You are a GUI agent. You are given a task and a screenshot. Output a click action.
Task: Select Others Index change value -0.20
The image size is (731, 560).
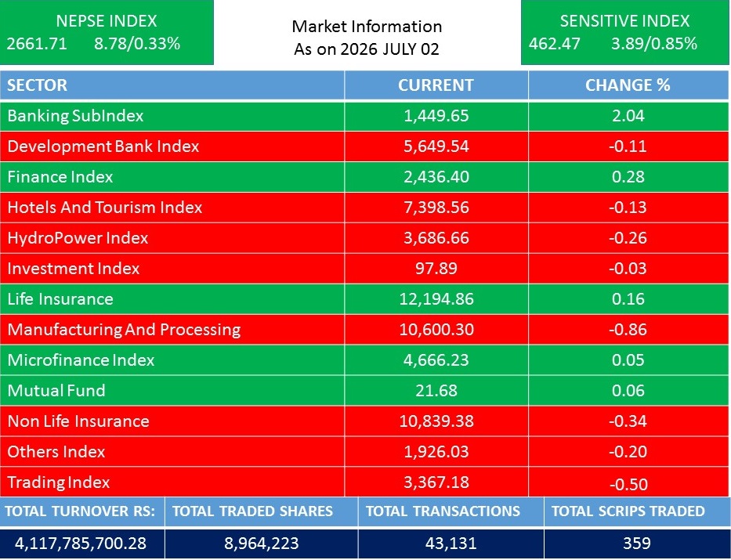click(628, 452)
